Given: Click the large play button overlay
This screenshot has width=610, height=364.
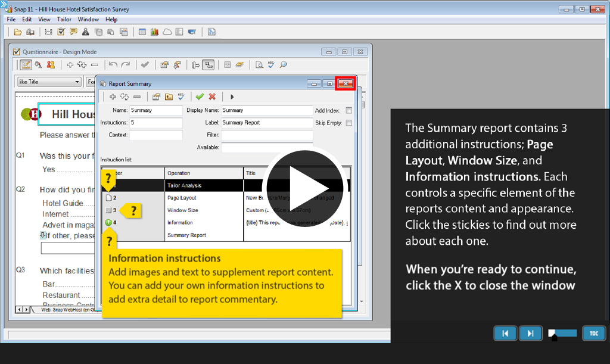Looking at the screenshot, I should tap(304, 188).
